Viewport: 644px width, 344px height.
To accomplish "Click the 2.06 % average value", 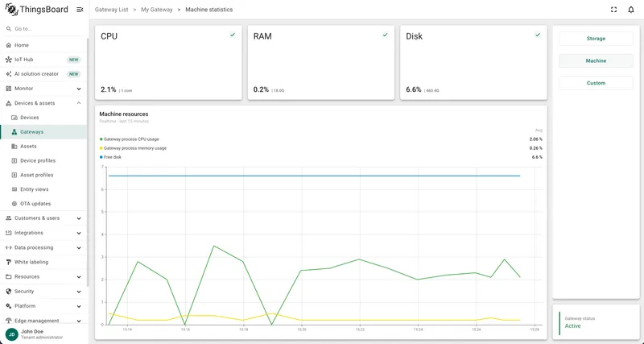I will point(535,139).
